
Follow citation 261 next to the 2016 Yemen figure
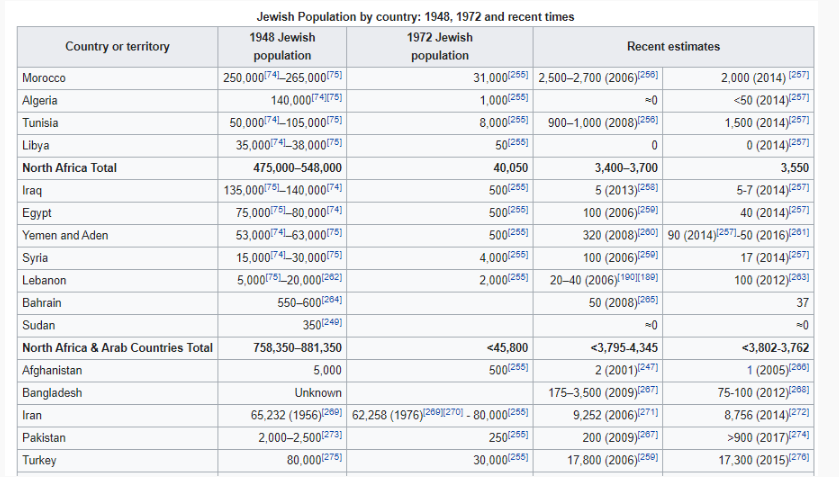[799, 233]
